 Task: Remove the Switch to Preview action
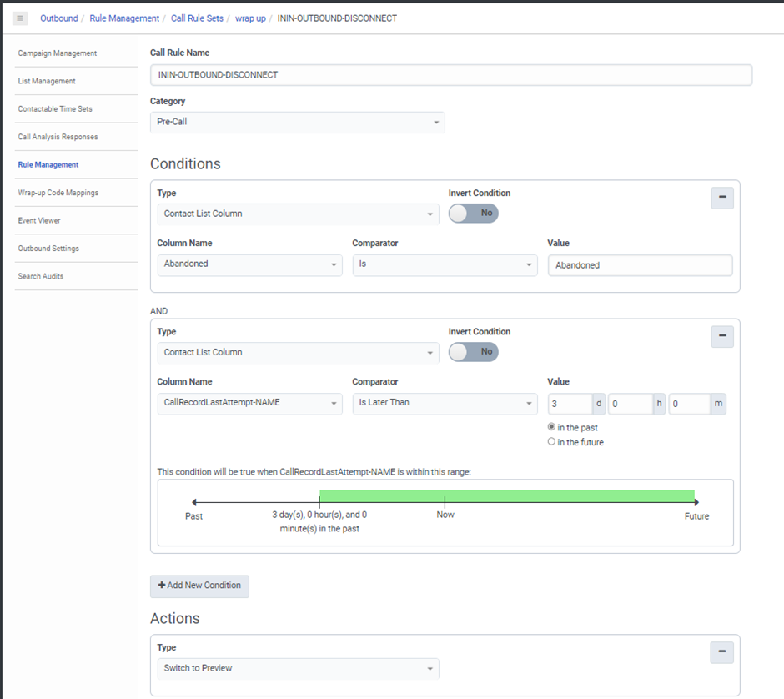tap(721, 652)
